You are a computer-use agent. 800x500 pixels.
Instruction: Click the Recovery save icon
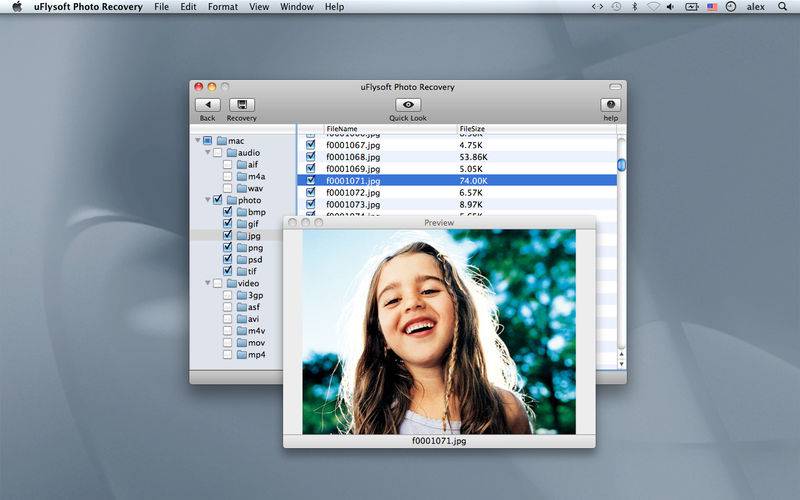point(242,105)
